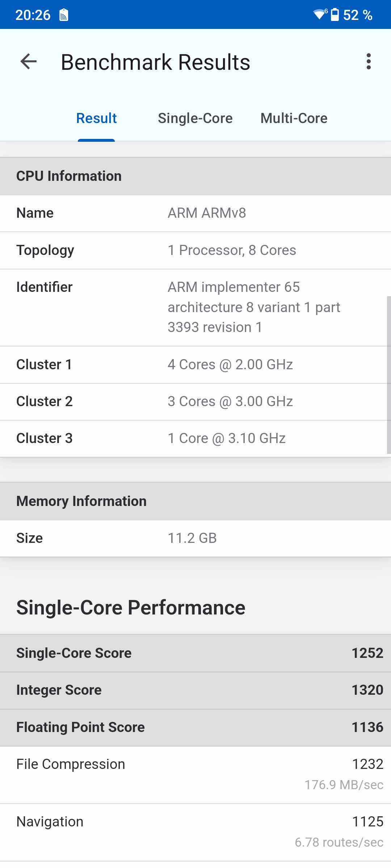The height and width of the screenshot is (868, 391).
Task: Select the Navigation result row
Action: [x=195, y=832]
